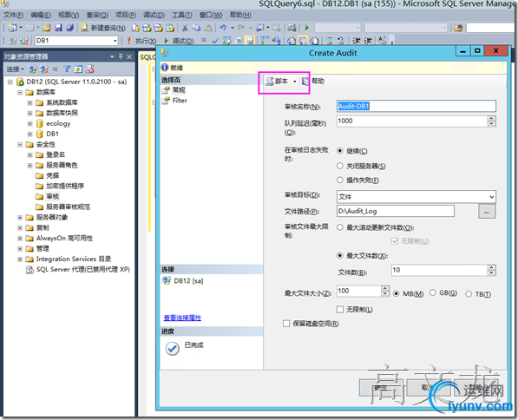The width and height of the screenshot is (518, 420).
Task: Click the Cut scissors icon
Action: coord(185,28)
